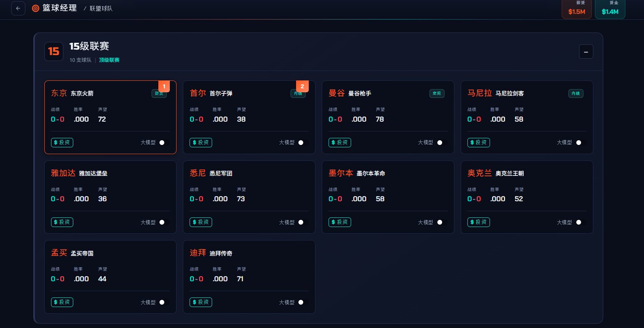
Task: Toggle 大模型 switch for 奥克兰王朝
Action: (581, 222)
